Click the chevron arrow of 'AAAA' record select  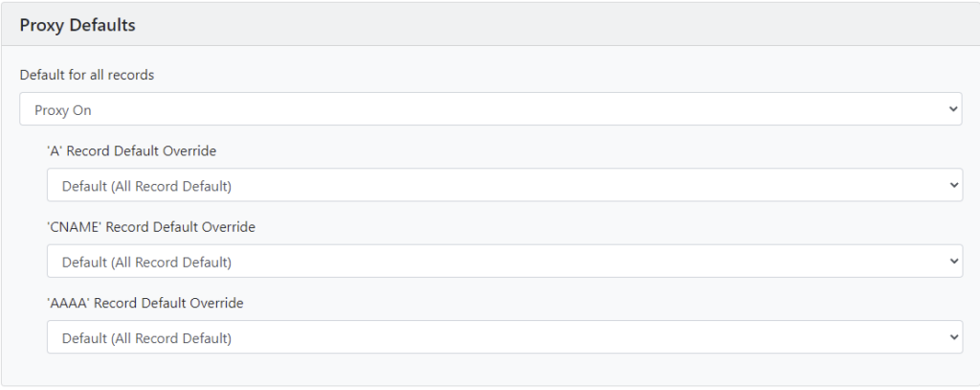953,337
